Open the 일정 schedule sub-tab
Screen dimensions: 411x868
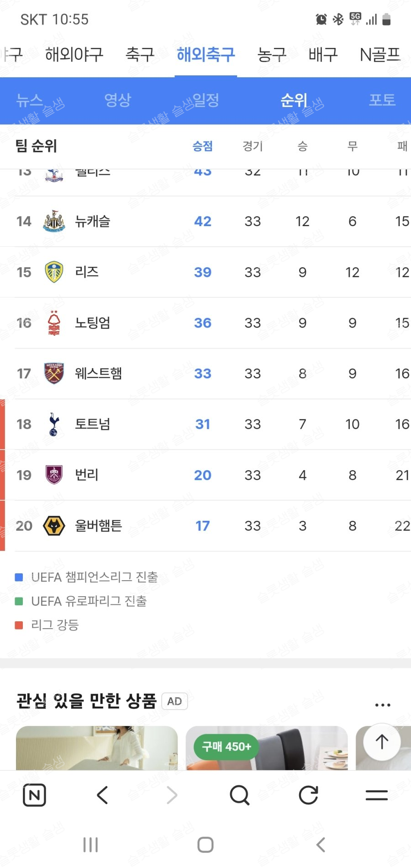[x=205, y=100]
